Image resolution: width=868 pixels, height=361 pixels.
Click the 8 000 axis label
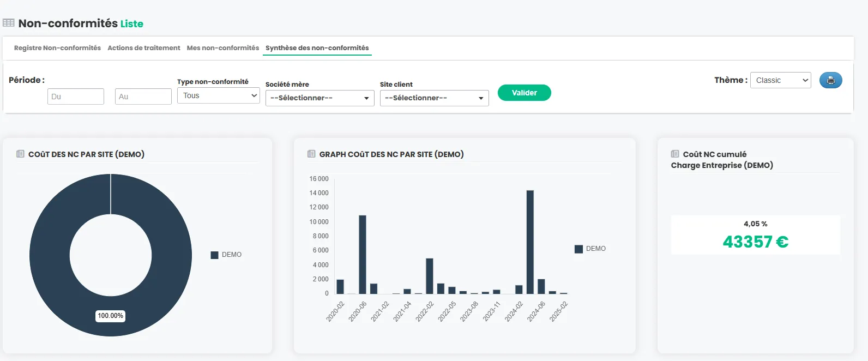321,236
